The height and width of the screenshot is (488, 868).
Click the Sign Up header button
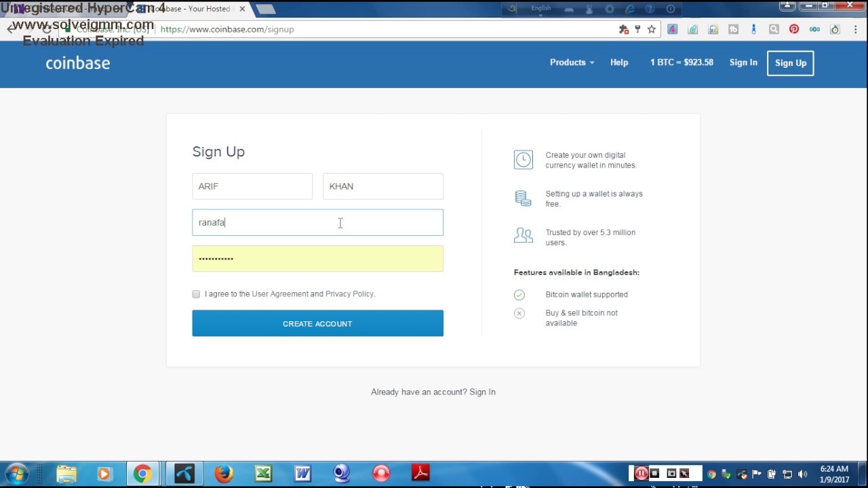pos(791,63)
